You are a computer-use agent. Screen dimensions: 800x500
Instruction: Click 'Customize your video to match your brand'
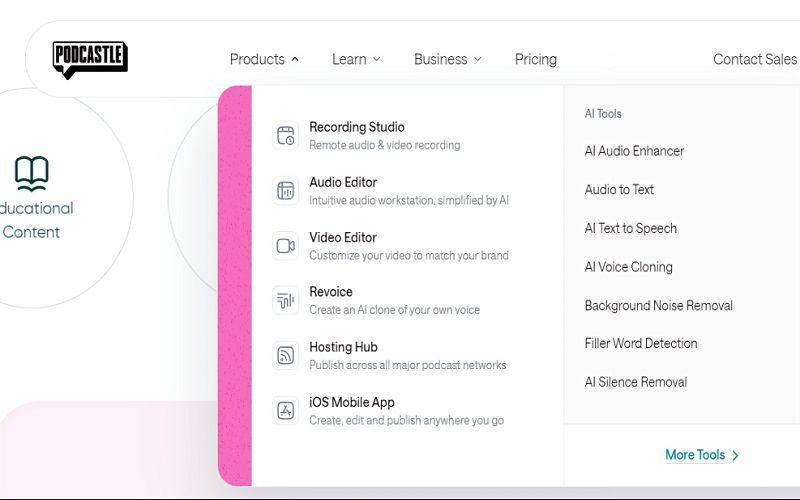pos(409,256)
